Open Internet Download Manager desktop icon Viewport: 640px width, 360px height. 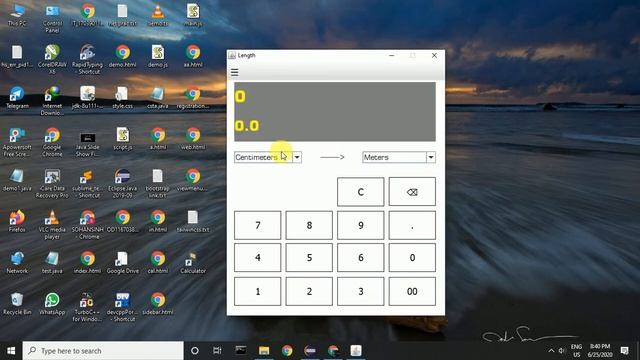click(x=52, y=101)
